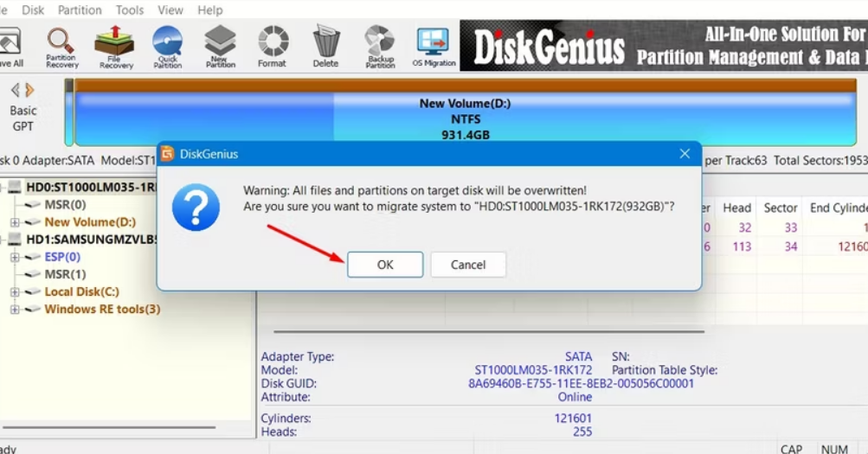Start the OS Migration tool
This screenshot has width=868, height=454.
click(434, 47)
